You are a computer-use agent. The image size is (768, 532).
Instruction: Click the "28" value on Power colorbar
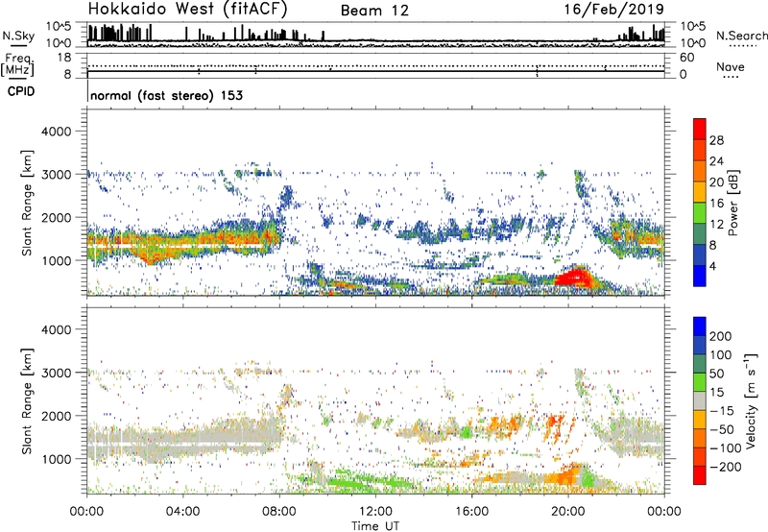(x=716, y=140)
